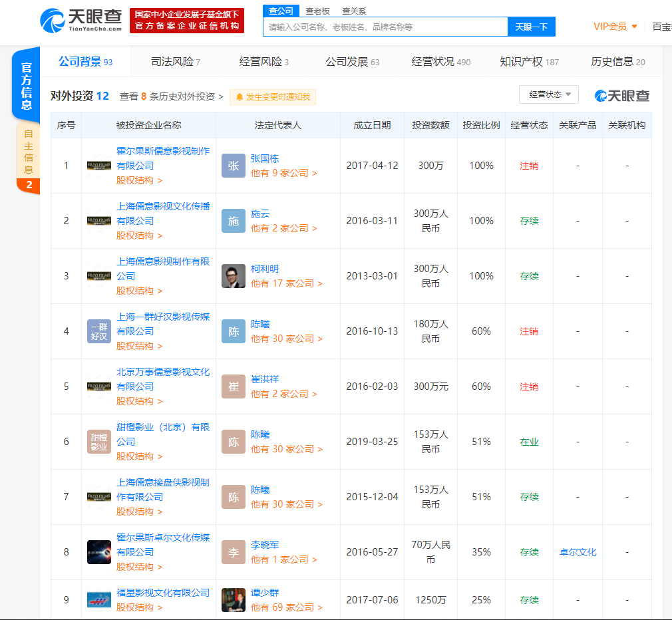Click the bell icon for change notifications

(x=240, y=97)
